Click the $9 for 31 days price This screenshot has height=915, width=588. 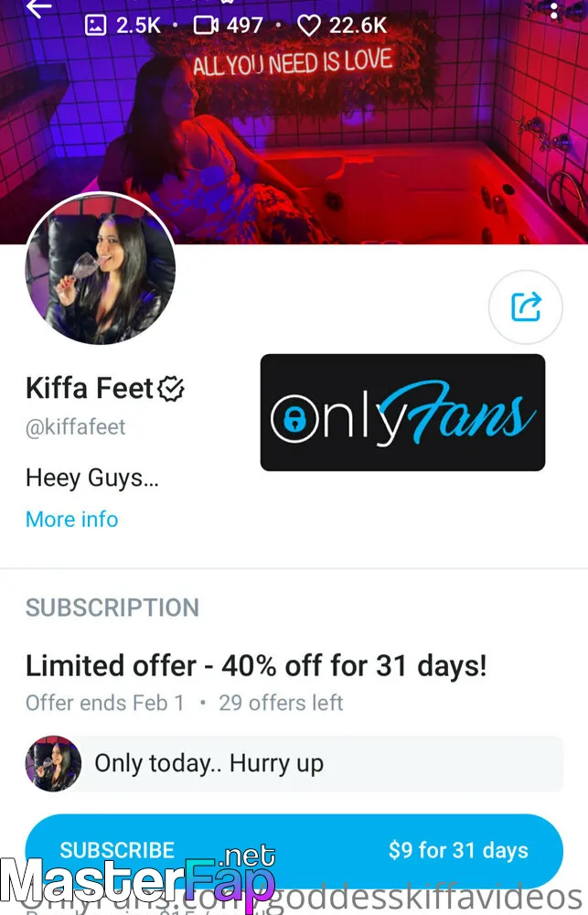pyautogui.click(x=458, y=850)
